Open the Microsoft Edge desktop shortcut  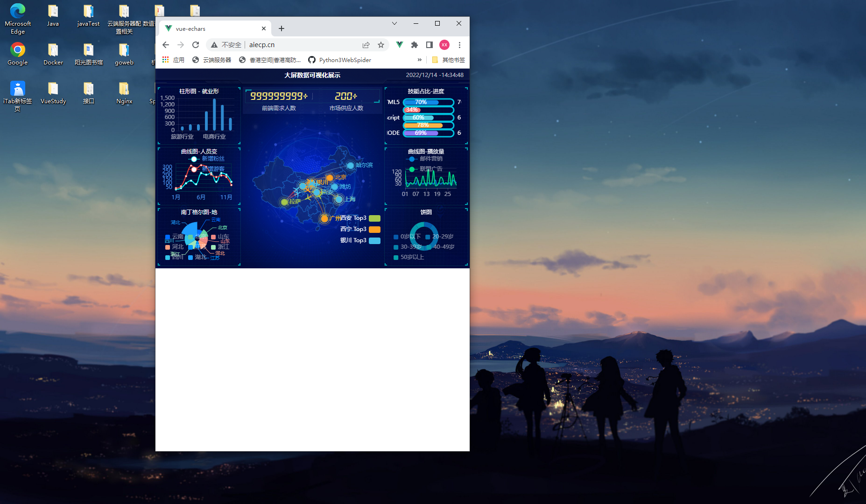click(18, 19)
